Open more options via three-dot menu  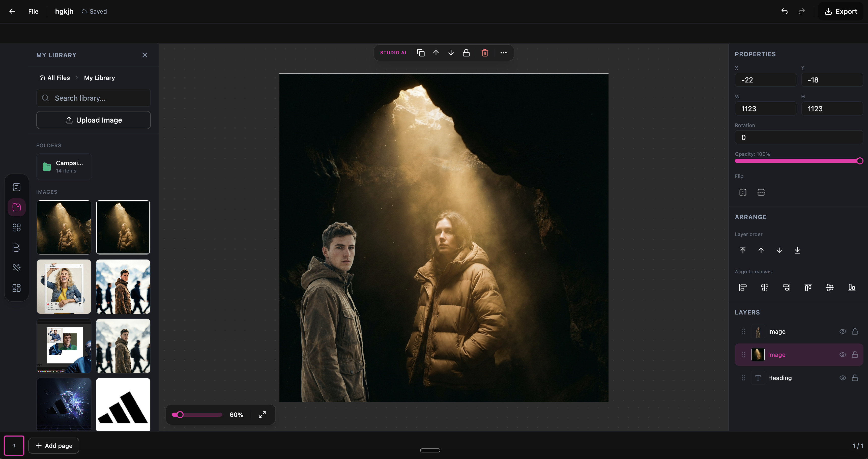pos(503,52)
